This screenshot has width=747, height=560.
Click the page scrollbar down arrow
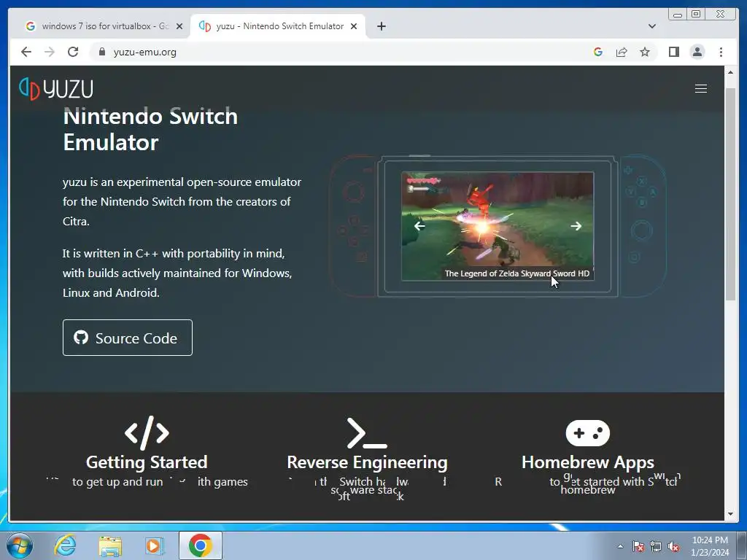[730, 514]
